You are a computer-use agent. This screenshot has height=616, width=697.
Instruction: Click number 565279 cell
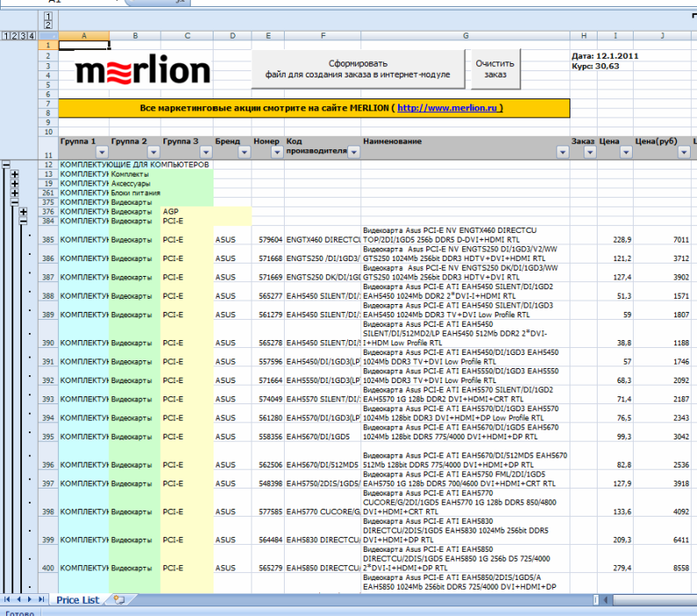click(268, 559)
